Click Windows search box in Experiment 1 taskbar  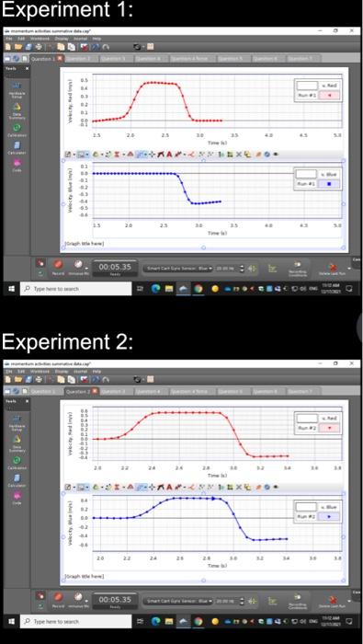[75, 289]
